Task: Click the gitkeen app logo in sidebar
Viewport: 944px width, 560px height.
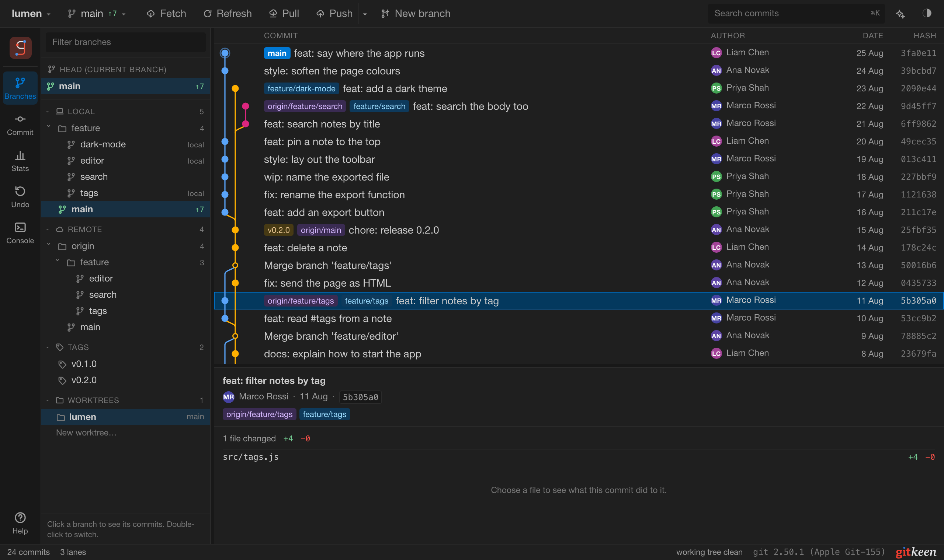Action: point(20,48)
